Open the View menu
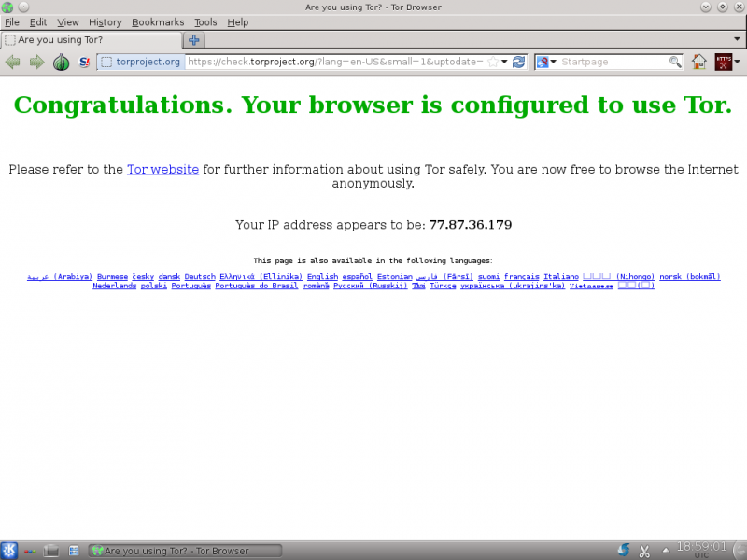 tap(67, 22)
